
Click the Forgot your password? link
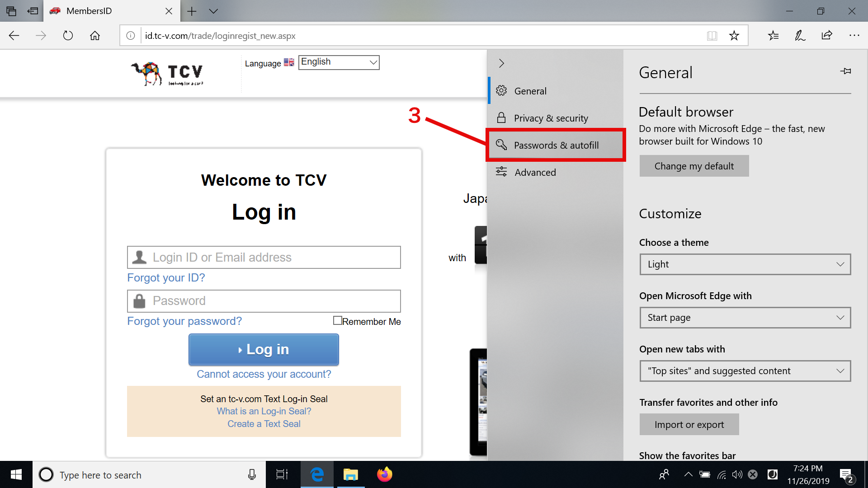[184, 321]
